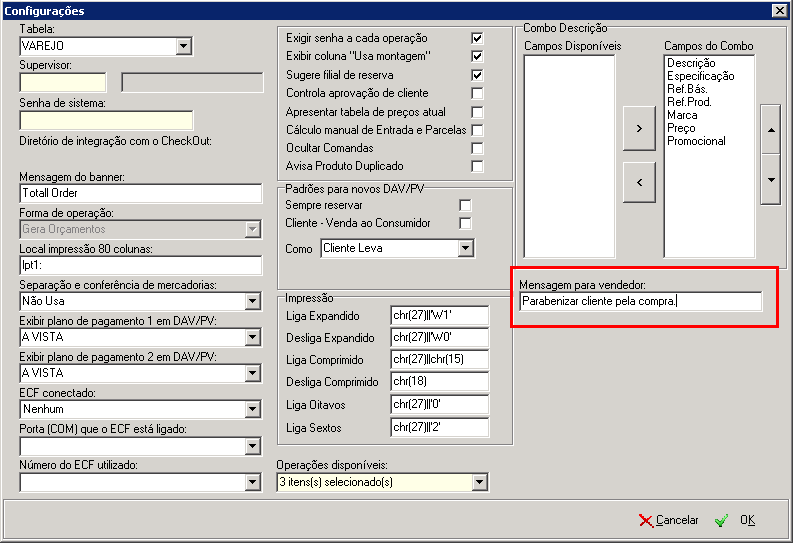Open the Tabela VAREJO dropdown
The width and height of the screenshot is (793, 543).
click(184, 46)
